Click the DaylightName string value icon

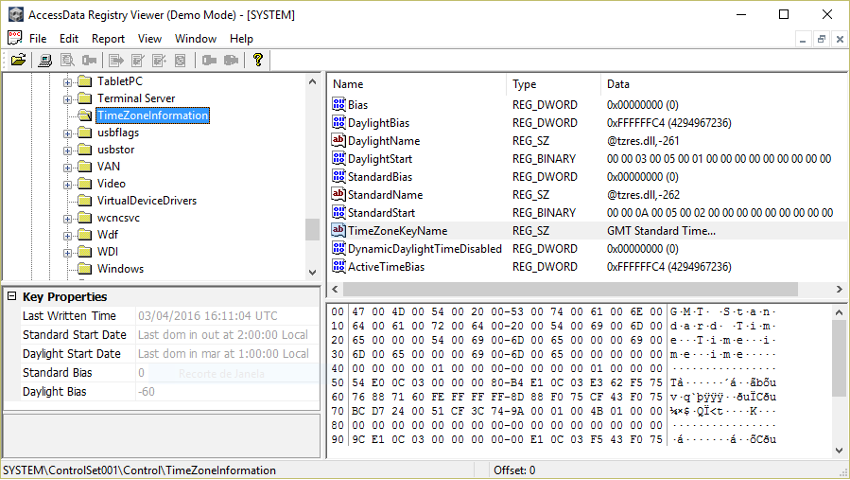(x=339, y=140)
